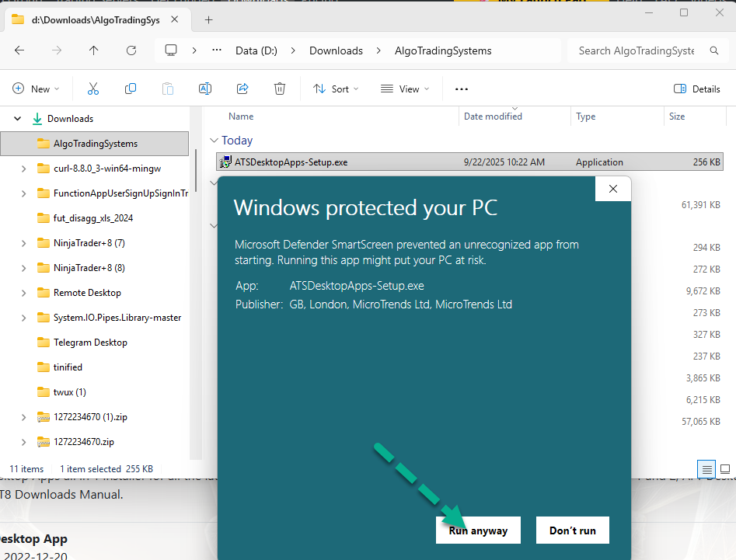
Task: Switch to details list view icon
Action: [x=707, y=469]
